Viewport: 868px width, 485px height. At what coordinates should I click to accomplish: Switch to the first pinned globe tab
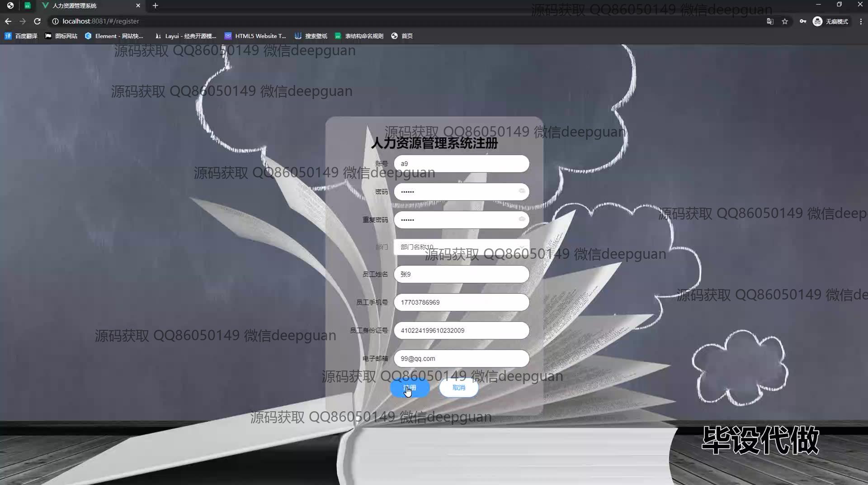[10, 5]
